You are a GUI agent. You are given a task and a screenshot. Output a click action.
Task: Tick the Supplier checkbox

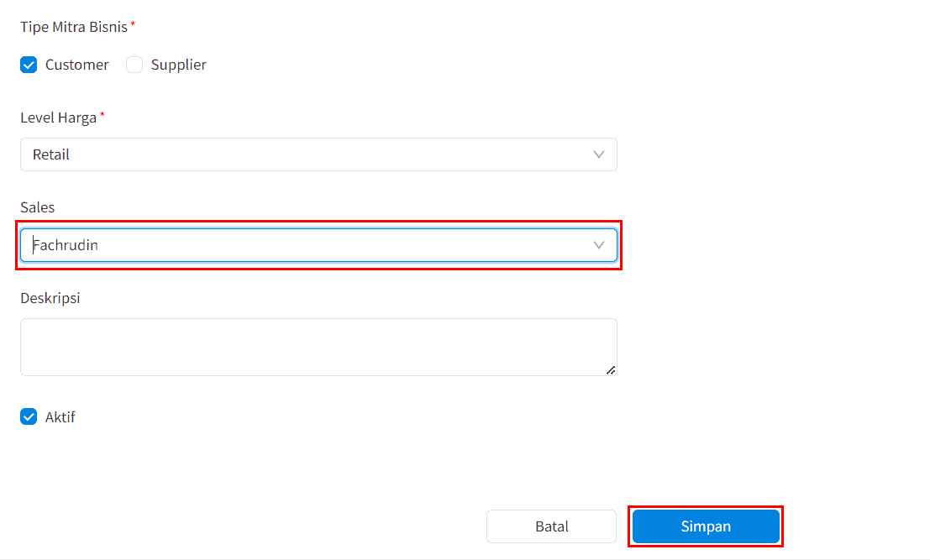pos(134,65)
